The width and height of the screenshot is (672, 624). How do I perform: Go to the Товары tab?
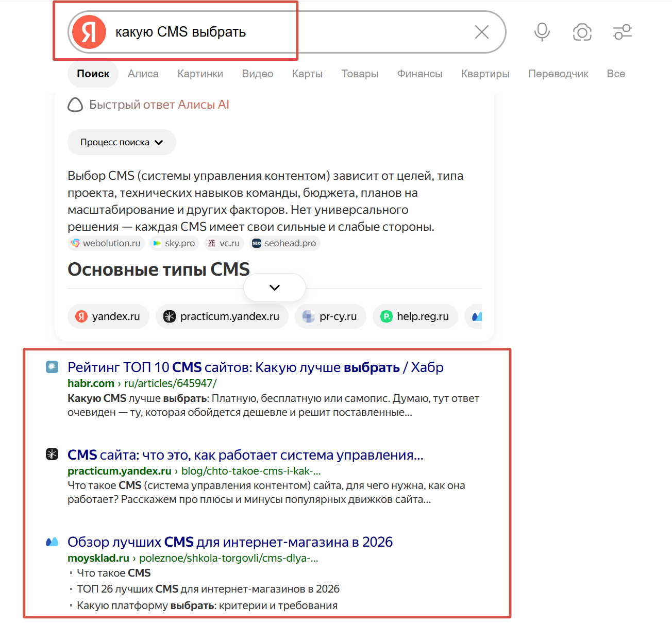(x=360, y=74)
